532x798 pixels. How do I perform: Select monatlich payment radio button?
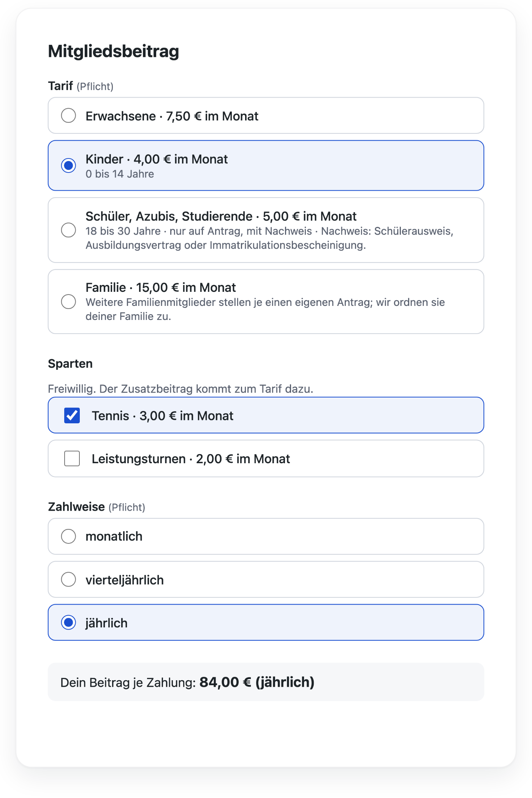(68, 536)
